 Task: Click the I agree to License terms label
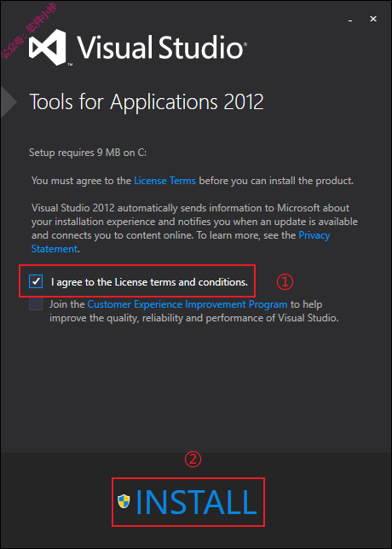click(x=149, y=282)
